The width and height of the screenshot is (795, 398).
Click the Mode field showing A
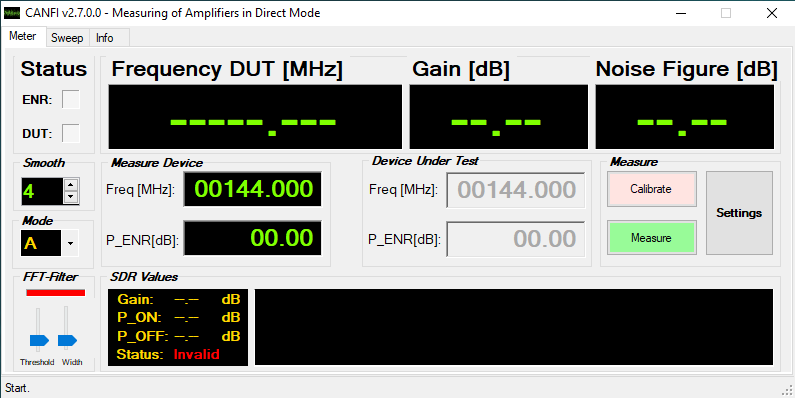pyautogui.click(x=42, y=243)
